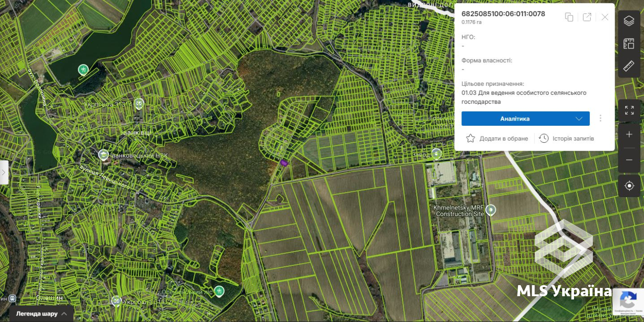The image size is (644, 322).
Task: Zoom in on the map
Action: (629, 135)
